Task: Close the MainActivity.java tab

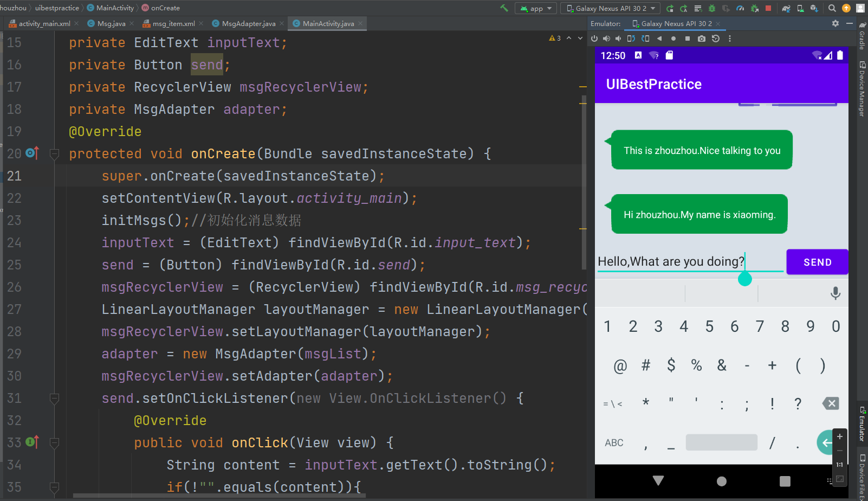Action: [360, 23]
